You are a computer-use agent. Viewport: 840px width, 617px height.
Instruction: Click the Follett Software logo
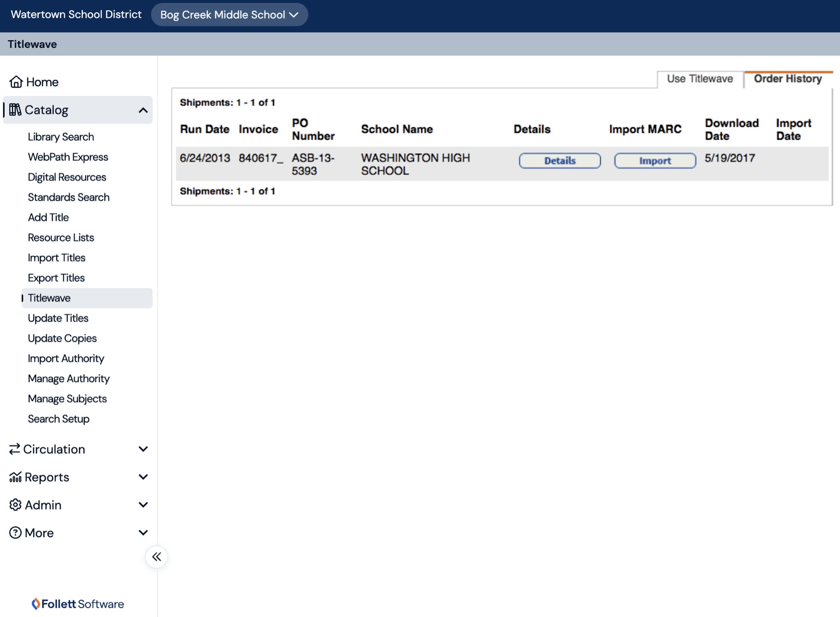(78, 604)
